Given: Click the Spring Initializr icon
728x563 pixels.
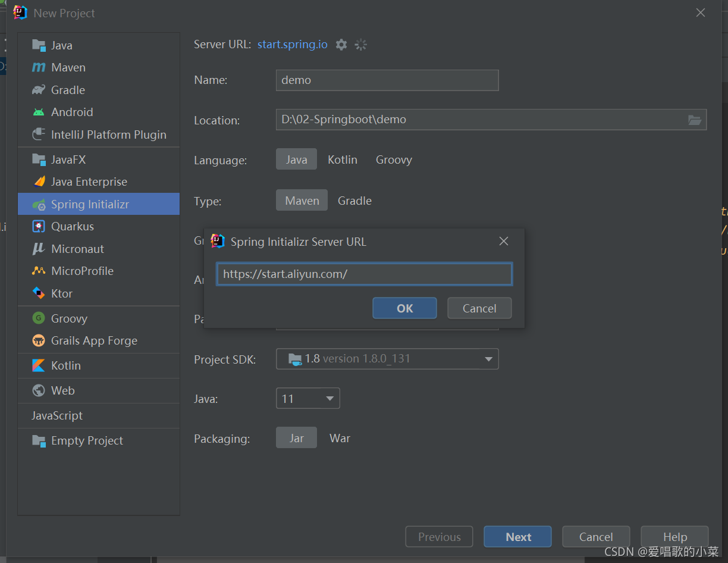Looking at the screenshot, I should (39, 204).
